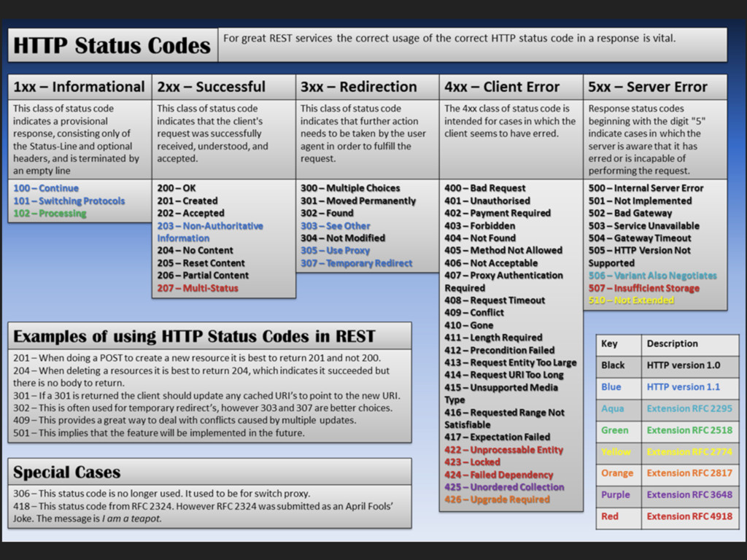The height and width of the screenshot is (560, 747).
Task: Select '414 – Request URI Too Long'
Action: (504, 376)
